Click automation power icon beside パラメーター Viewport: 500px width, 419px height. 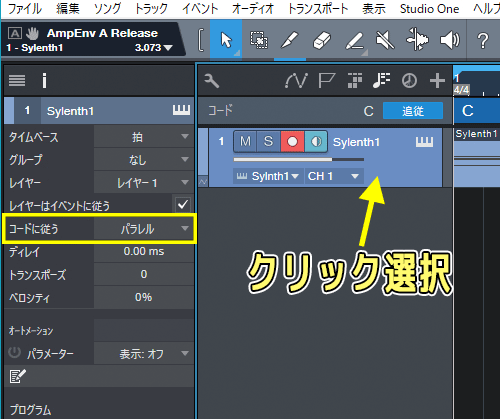[14, 353]
